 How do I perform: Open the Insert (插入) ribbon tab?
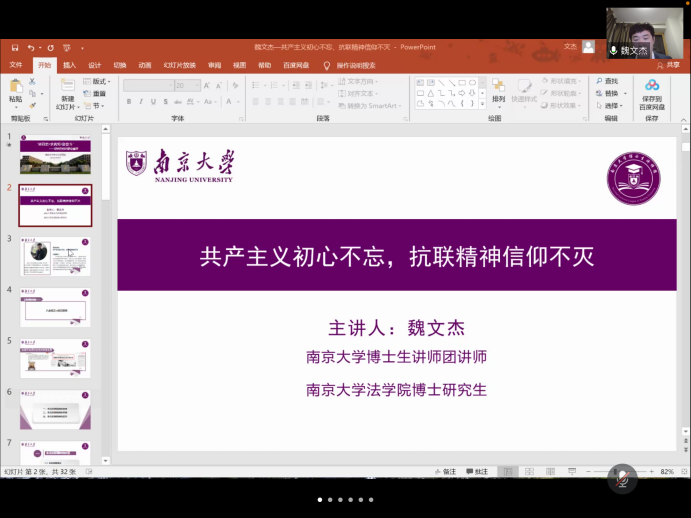tap(69, 65)
